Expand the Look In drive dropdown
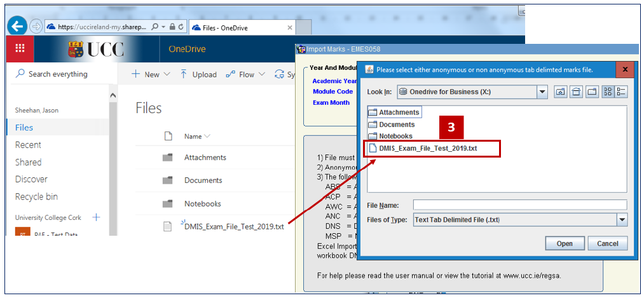Viewport: 644px width, 298px height. point(542,92)
